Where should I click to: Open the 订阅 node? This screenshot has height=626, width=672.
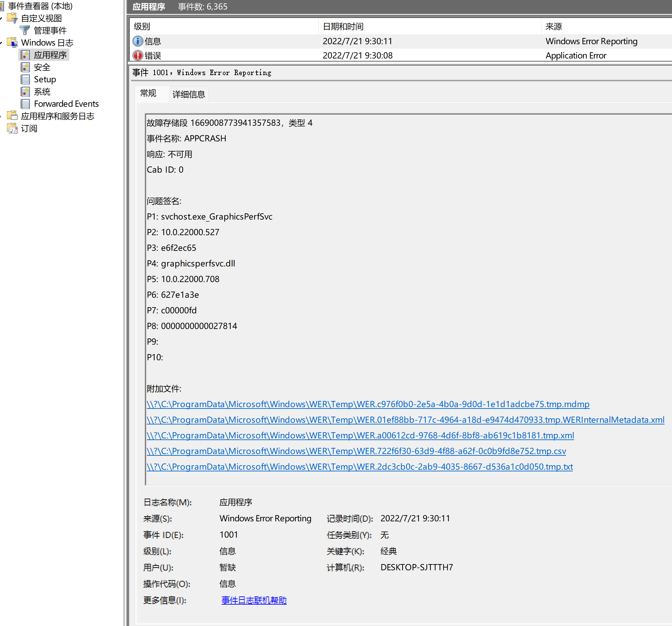[x=30, y=128]
